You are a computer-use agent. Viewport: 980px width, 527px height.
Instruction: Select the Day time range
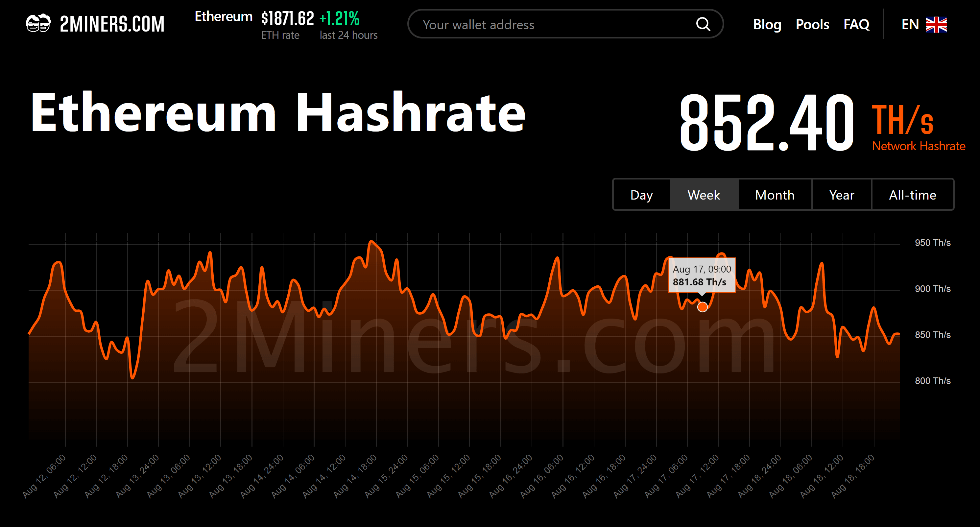pos(641,195)
